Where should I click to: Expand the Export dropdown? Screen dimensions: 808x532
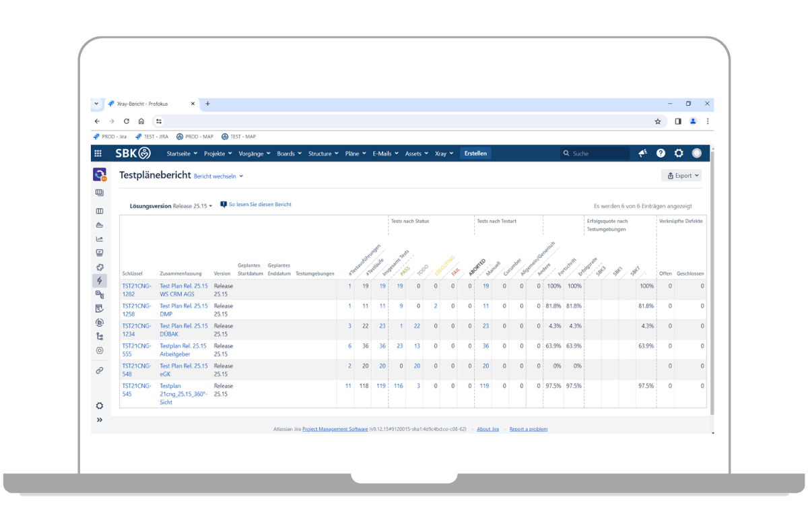(x=681, y=176)
